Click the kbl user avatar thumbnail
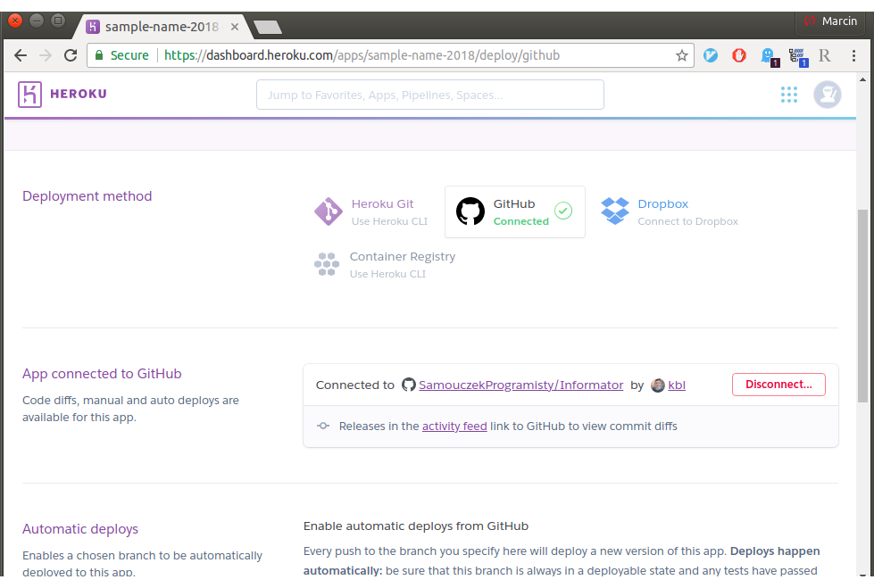Viewport: 874px width, 588px height. (x=658, y=385)
